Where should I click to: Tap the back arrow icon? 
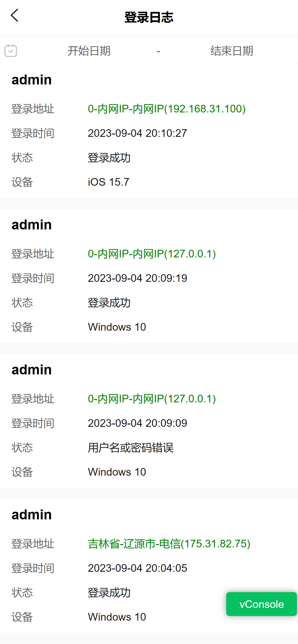pyautogui.click(x=15, y=16)
